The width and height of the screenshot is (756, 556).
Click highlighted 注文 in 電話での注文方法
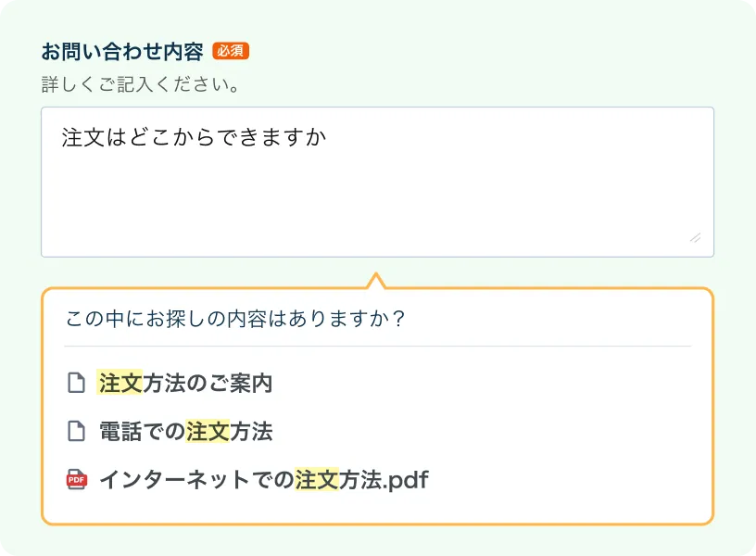pos(207,431)
